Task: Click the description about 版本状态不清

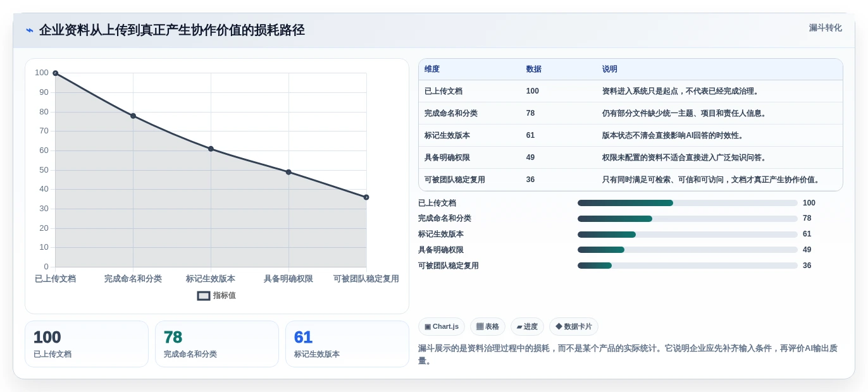Action: pos(673,135)
